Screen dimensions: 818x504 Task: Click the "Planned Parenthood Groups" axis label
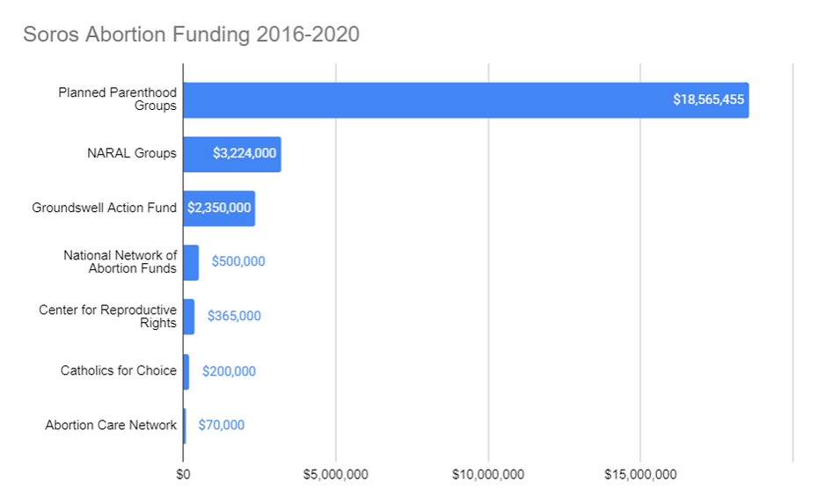(117, 99)
